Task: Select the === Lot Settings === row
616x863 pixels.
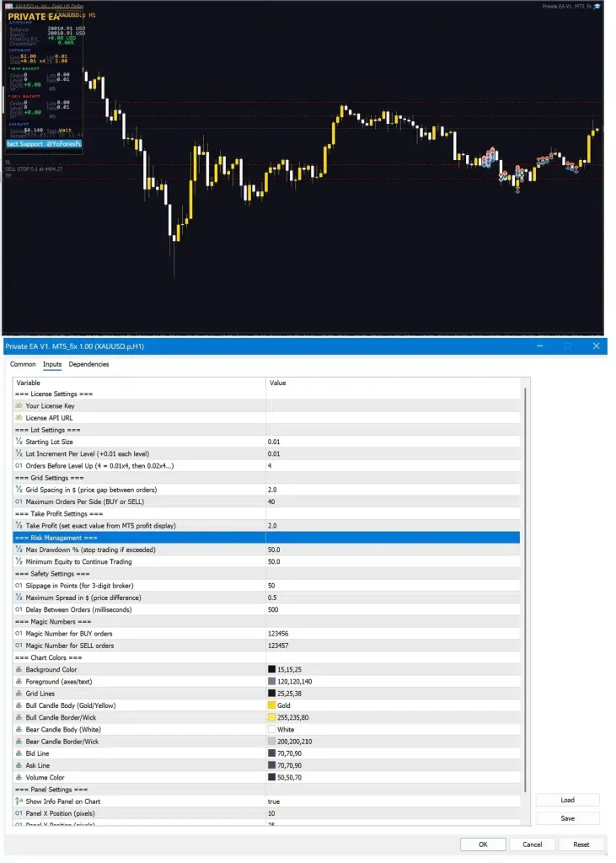Action: (266, 430)
